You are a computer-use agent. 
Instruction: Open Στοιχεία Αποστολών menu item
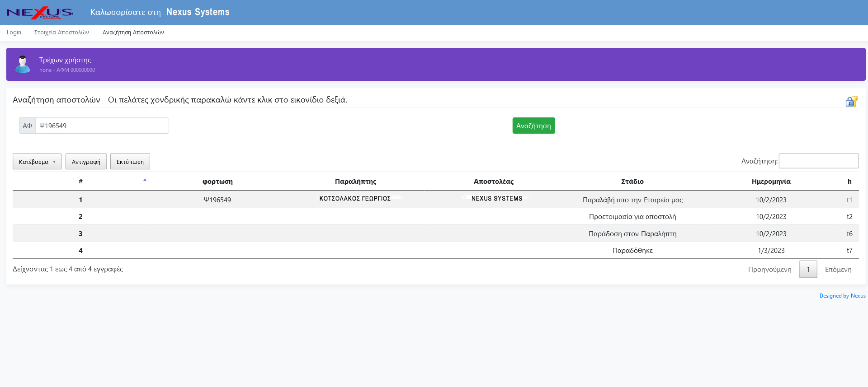tap(61, 33)
